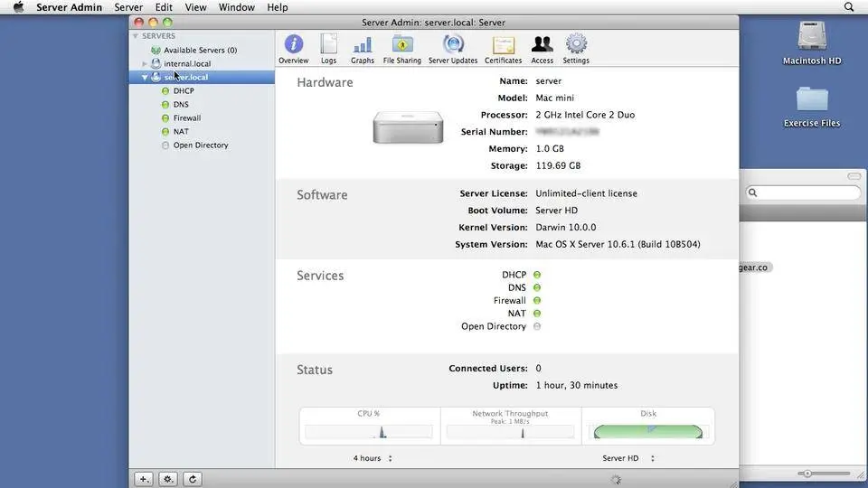
Task: Click the toolbar toggle pill in background window
Action: coord(854,176)
